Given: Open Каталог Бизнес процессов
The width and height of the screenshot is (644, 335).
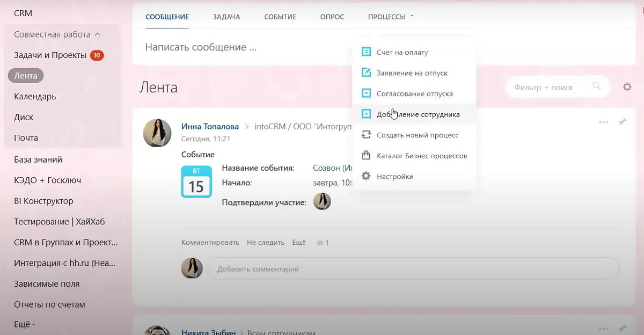Looking at the screenshot, I should coord(414,156).
